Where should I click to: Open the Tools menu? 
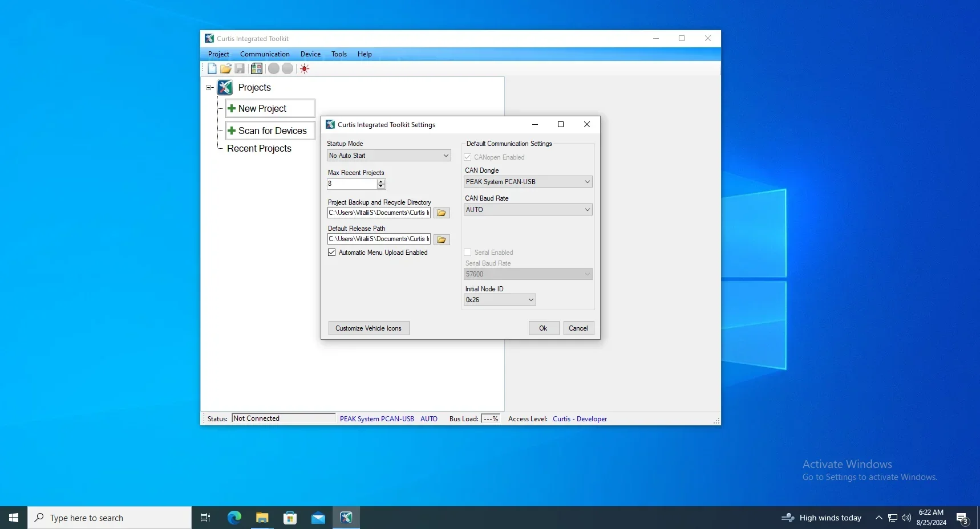[339, 54]
